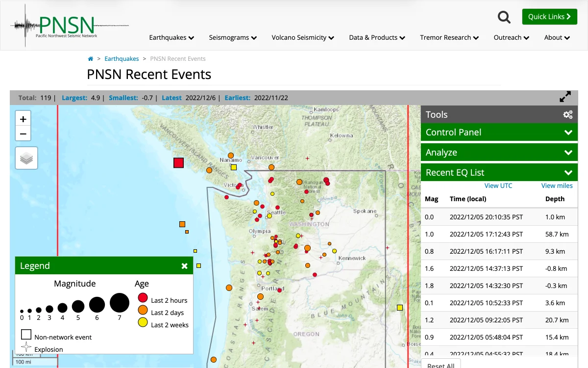Select the large red square 4.9 event marker
The image size is (588, 368).
(179, 163)
